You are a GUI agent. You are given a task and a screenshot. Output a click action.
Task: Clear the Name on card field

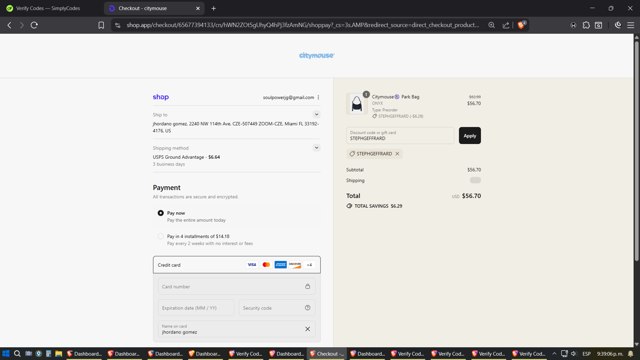click(307, 329)
